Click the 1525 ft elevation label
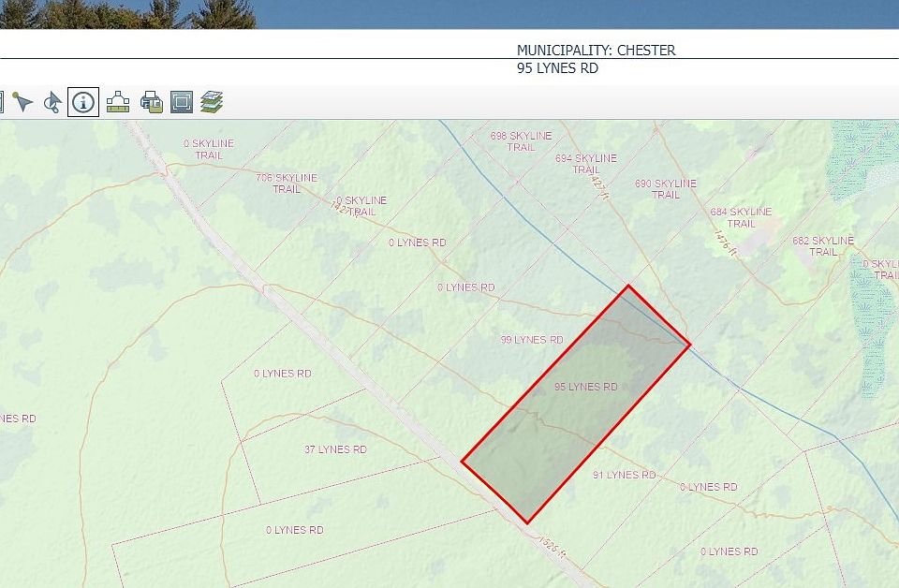 click(553, 548)
